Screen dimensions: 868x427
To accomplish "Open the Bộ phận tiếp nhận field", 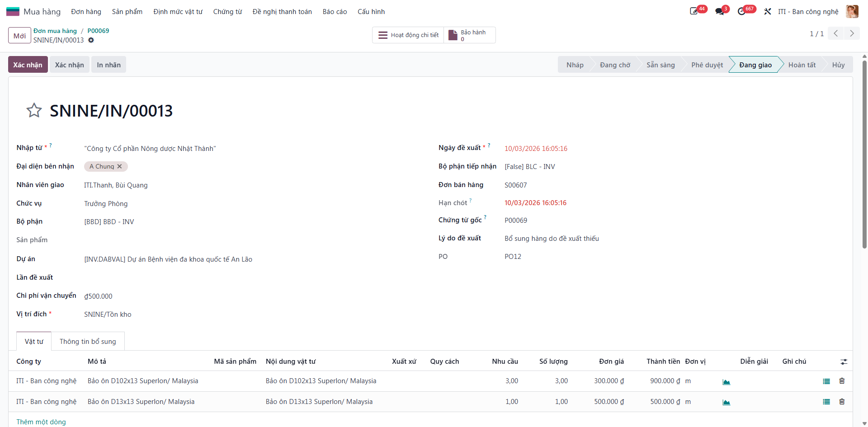I will click(x=530, y=166).
